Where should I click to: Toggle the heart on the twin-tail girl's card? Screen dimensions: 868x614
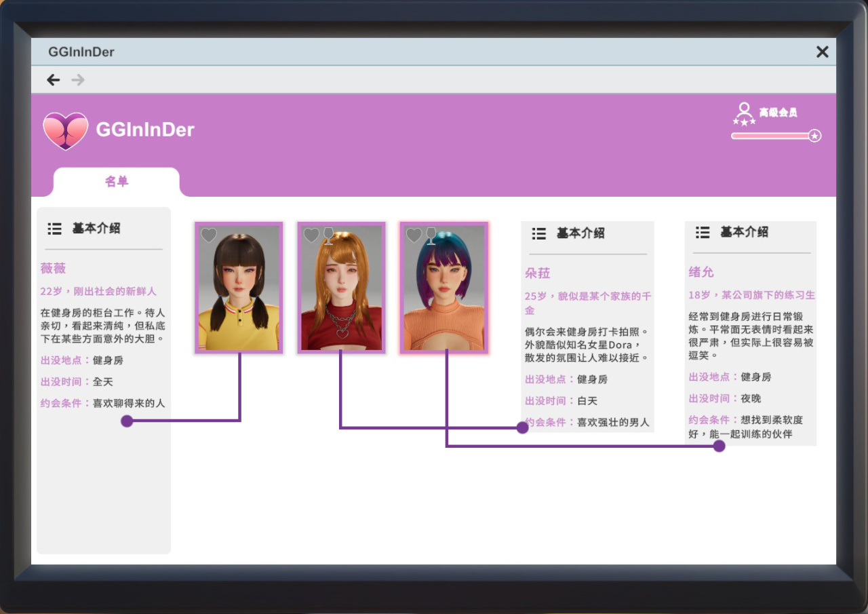pyautogui.click(x=209, y=235)
